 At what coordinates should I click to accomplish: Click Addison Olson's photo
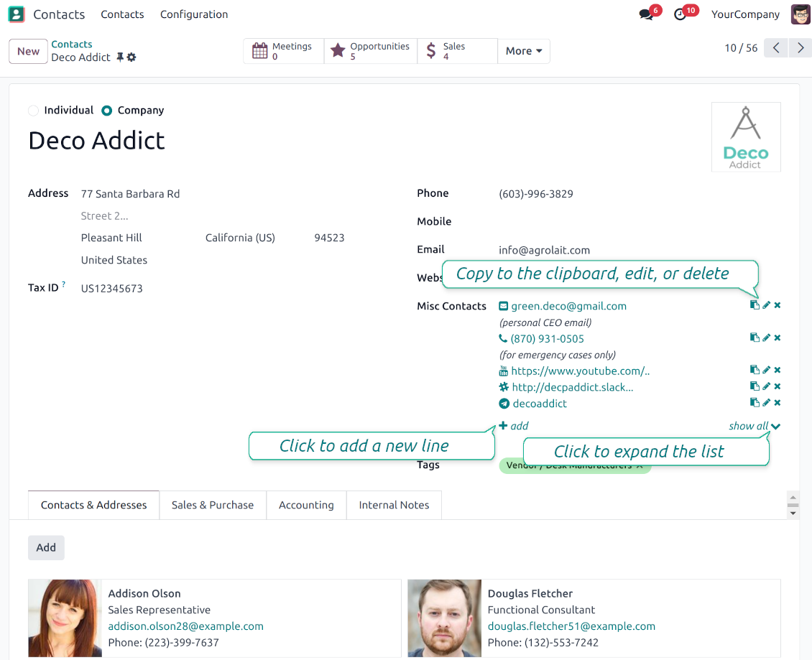click(65, 618)
